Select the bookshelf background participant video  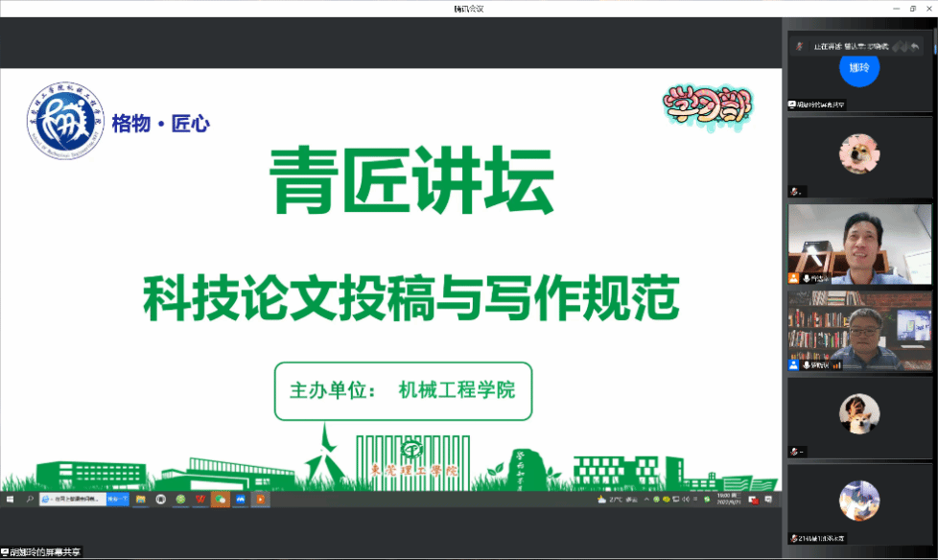point(859,330)
